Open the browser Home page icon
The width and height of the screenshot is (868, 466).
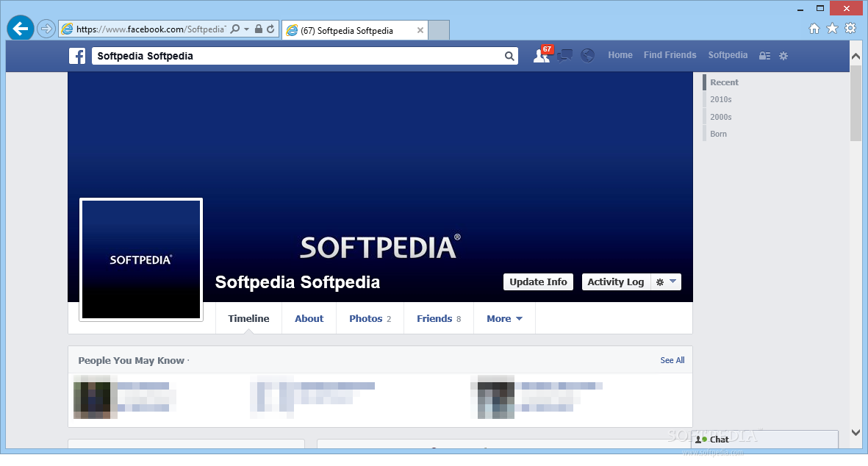point(814,28)
